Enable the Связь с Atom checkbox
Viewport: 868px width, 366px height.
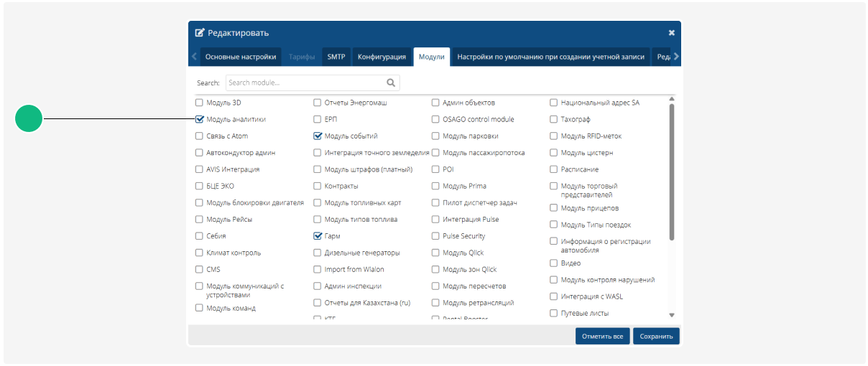coord(200,136)
